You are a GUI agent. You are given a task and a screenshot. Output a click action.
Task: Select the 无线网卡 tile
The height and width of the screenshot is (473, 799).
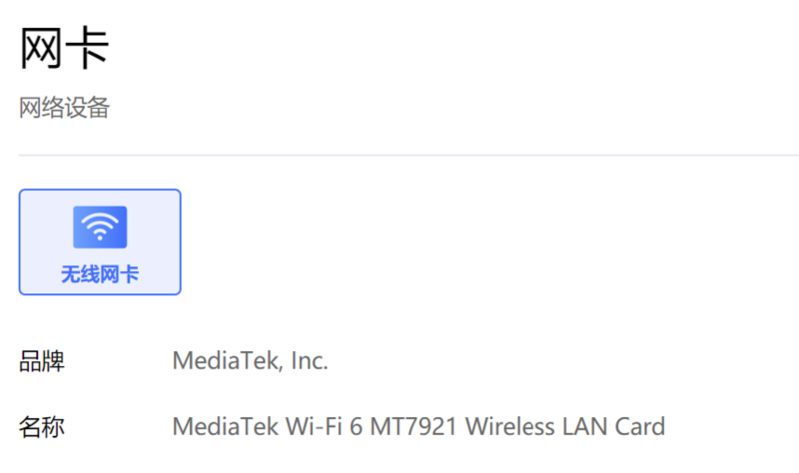click(100, 242)
